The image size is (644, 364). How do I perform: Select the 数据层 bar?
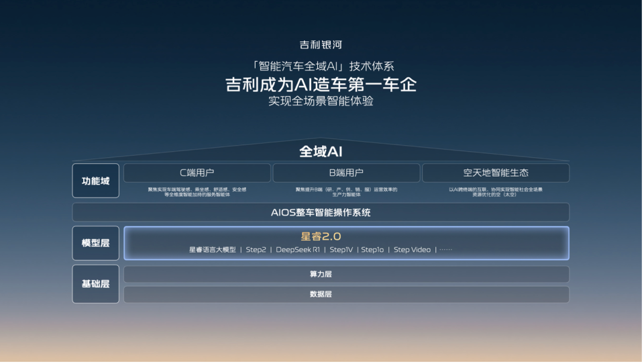point(346,294)
